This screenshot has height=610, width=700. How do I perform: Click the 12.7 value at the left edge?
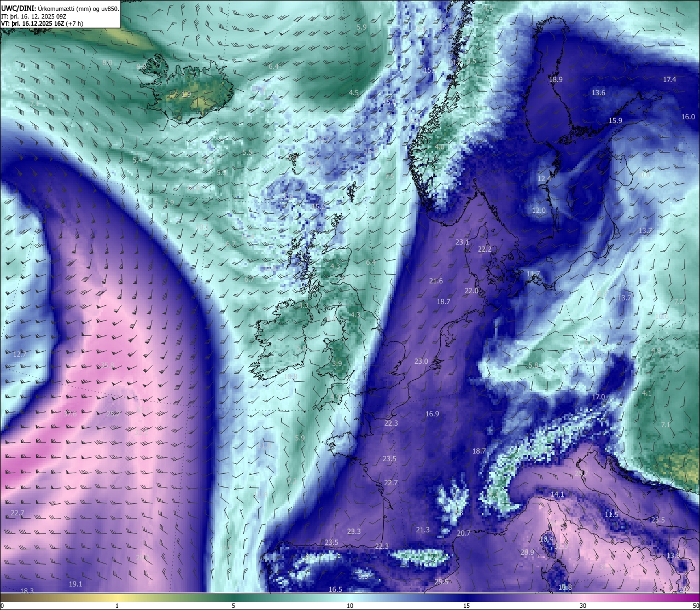point(19,355)
